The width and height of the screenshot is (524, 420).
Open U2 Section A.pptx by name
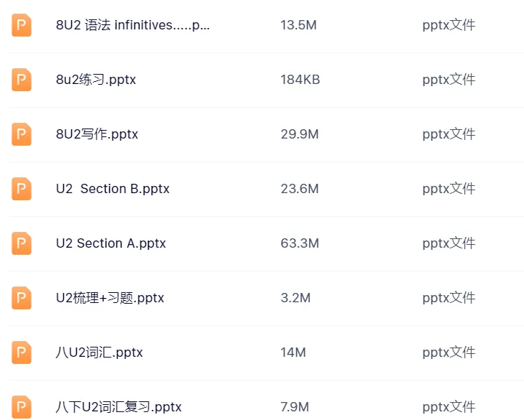(111, 243)
